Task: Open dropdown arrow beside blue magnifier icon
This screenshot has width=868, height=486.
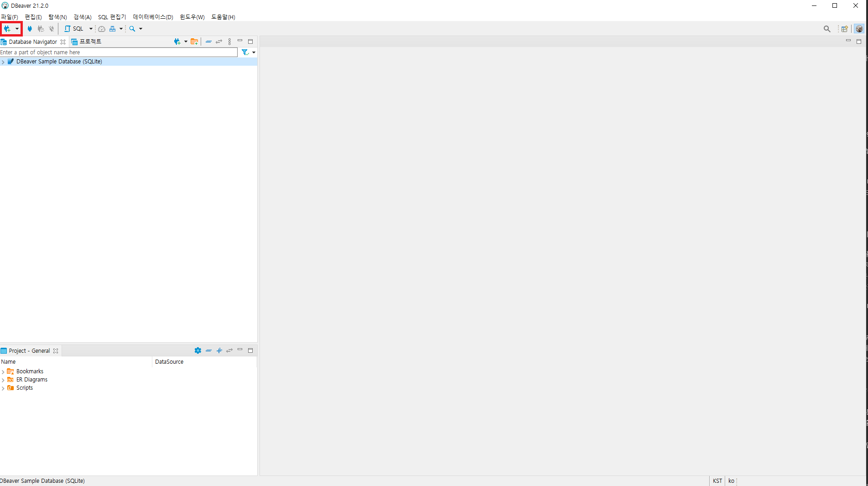Action: pos(140,29)
